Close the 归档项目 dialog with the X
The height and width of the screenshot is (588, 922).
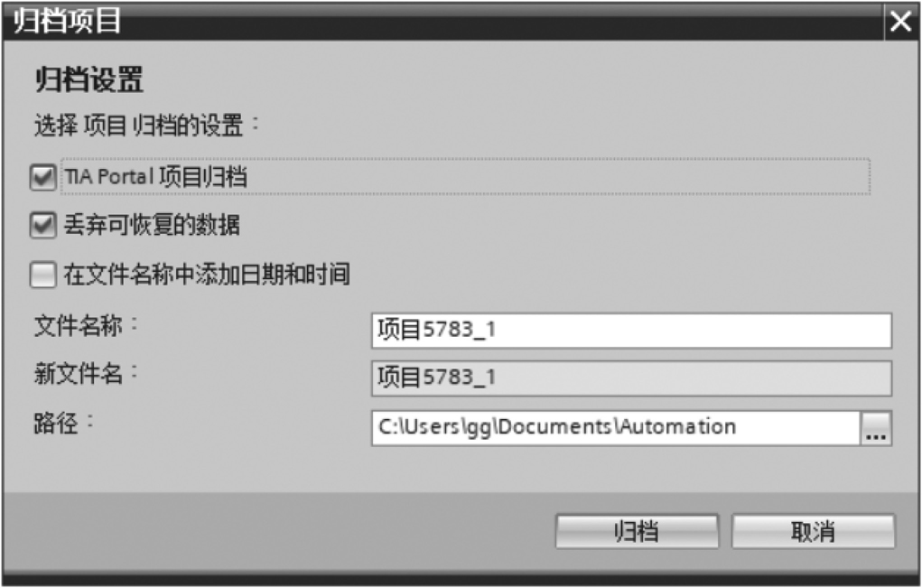[x=901, y=22]
